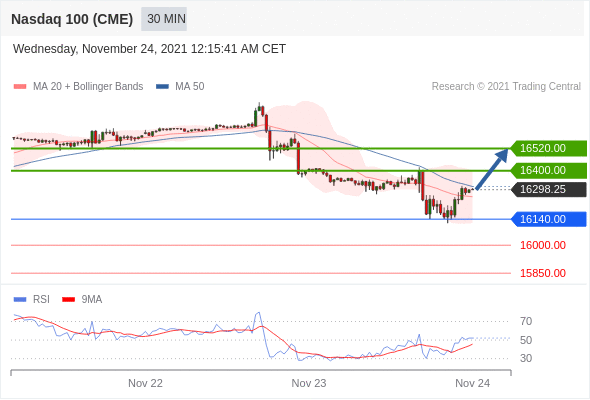Screen dimensions: 590x400
Task: Click the 15850.00 red support label
Action: point(543,273)
